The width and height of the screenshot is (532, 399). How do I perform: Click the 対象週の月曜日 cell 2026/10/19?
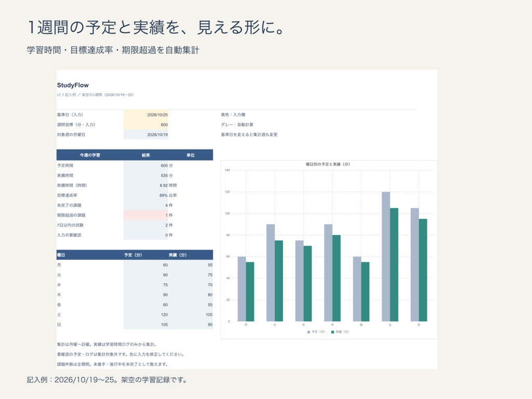tap(146, 135)
